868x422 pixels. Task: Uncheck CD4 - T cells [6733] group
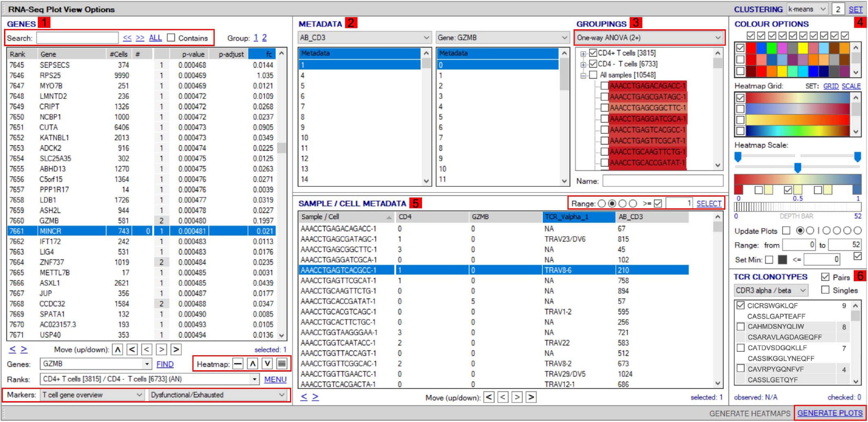[x=593, y=64]
